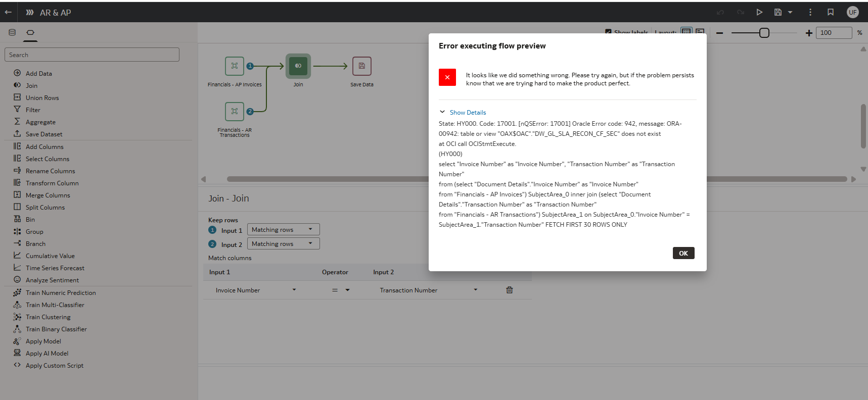The width and height of the screenshot is (868, 400).
Task: Click the AR & AP flow title
Action: click(56, 13)
